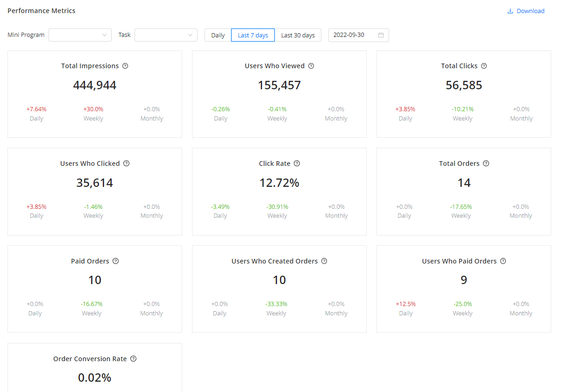
Task: Open the Total Clicks info tooltip icon
Action: click(x=484, y=66)
